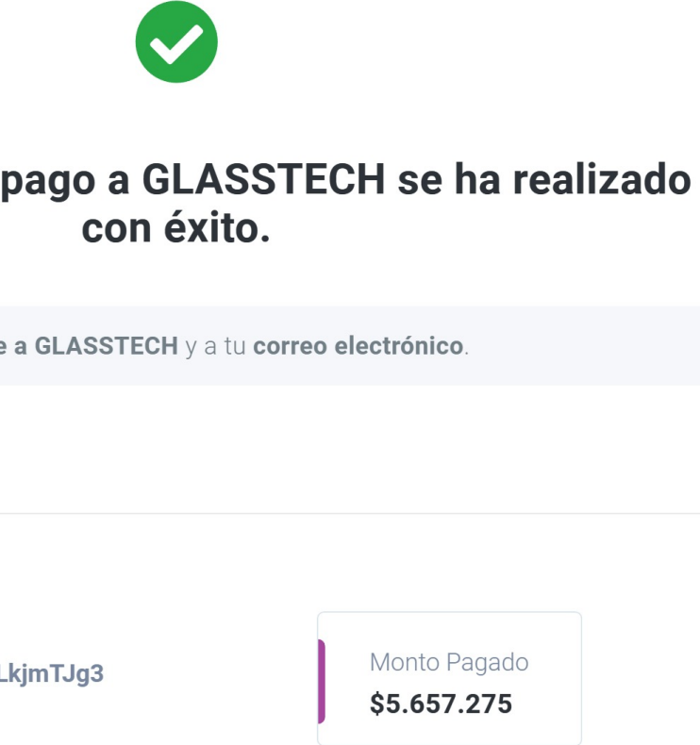Click the text 'y a tu' in banner
This screenshot has height=745, width=700.
[x=215, y=346]
